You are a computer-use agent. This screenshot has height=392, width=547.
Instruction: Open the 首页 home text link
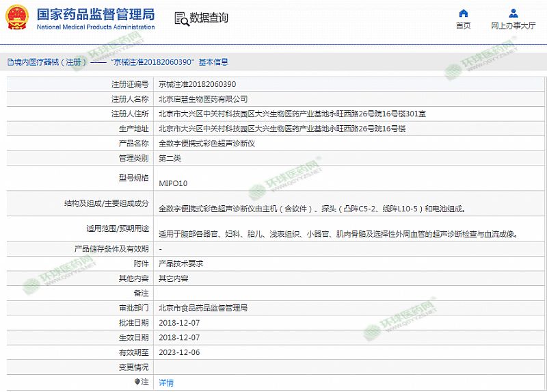tap(463, 26)
